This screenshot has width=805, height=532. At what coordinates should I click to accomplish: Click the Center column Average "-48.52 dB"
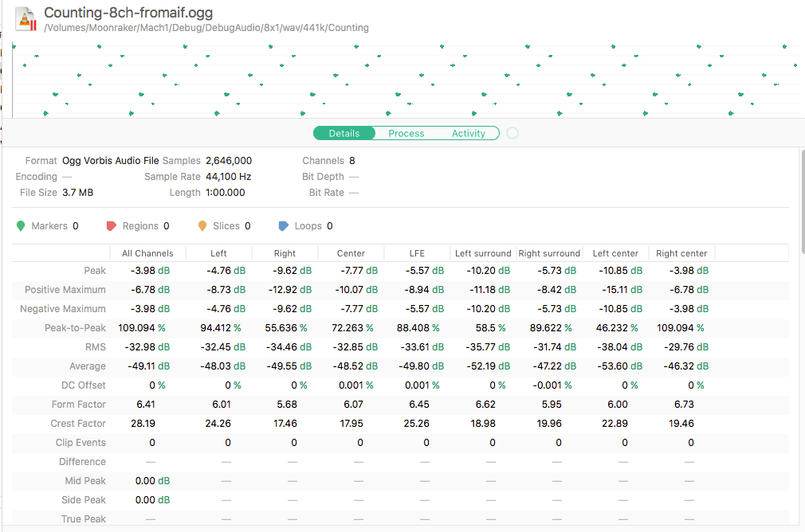tap(355, 366)
